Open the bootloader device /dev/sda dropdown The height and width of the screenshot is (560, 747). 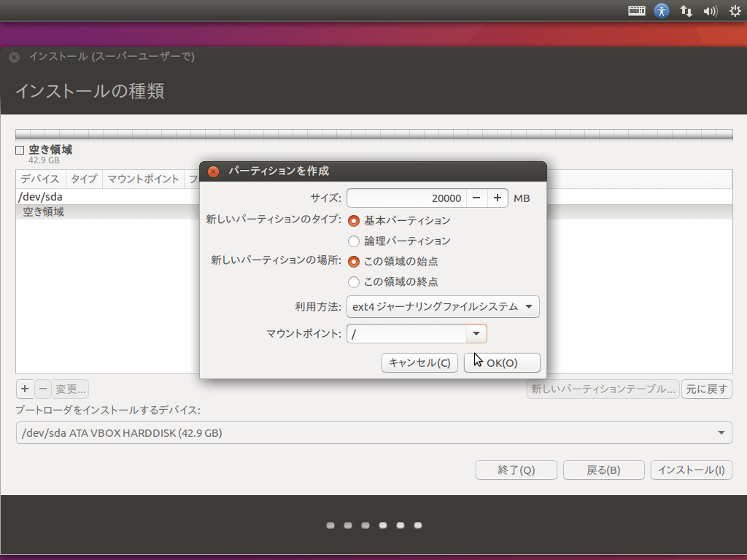tap(373, 433)
